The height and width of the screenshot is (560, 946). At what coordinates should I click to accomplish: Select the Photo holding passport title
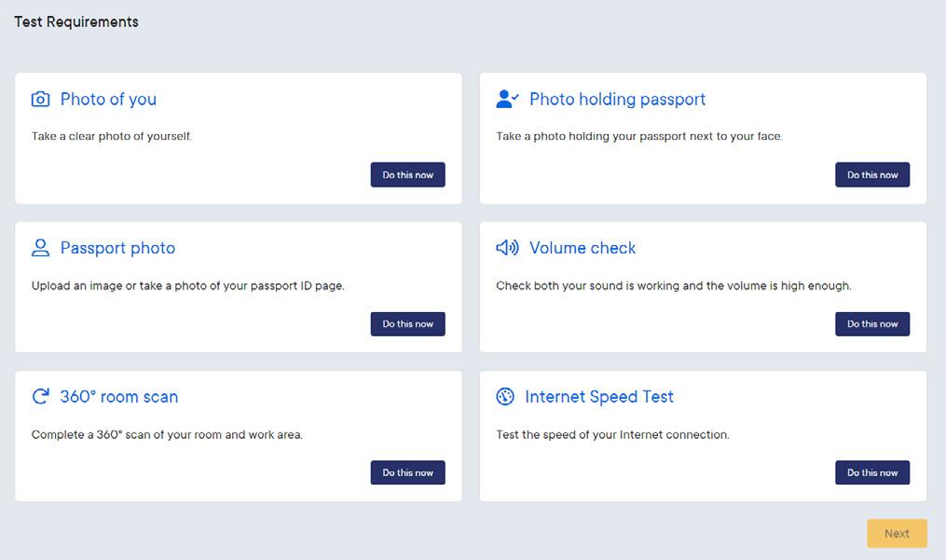(617, 100)
